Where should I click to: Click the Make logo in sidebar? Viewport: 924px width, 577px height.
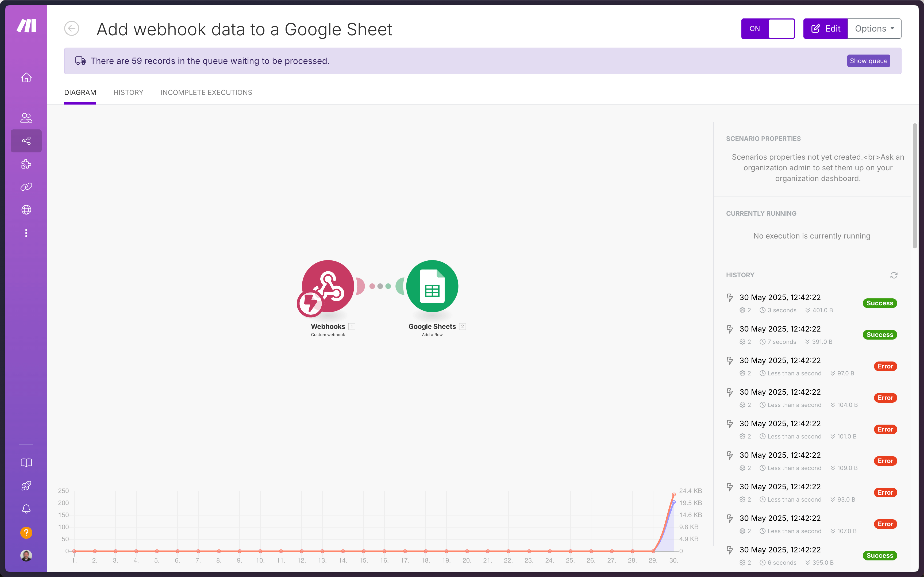pos(26,26)
